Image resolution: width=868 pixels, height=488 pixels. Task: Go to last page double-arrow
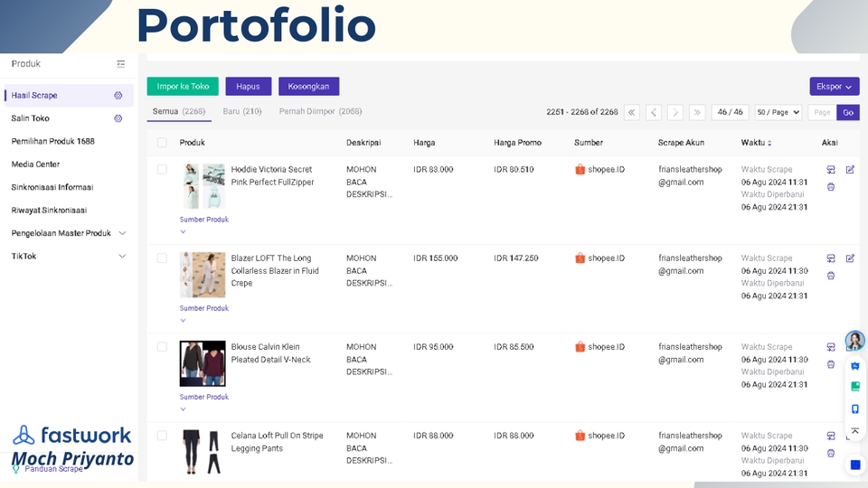click(x=697, y=112)
